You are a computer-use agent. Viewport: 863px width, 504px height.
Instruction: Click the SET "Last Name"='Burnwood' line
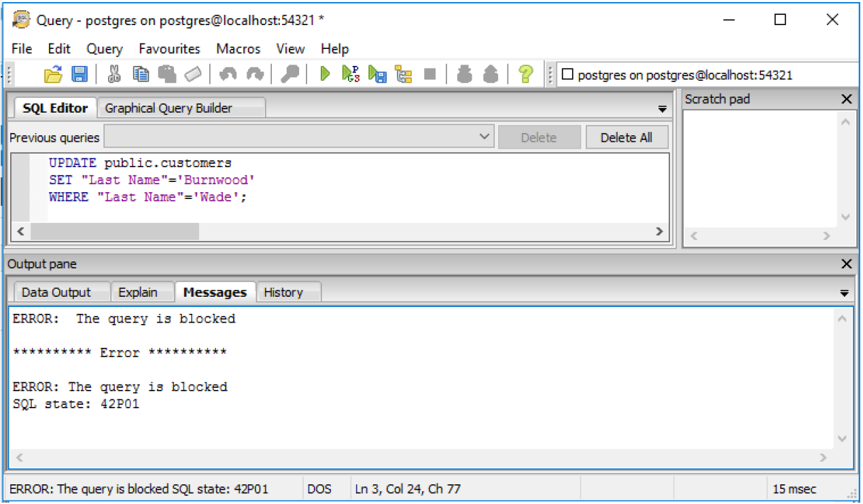pyautogui.click(x=152, y=180)
